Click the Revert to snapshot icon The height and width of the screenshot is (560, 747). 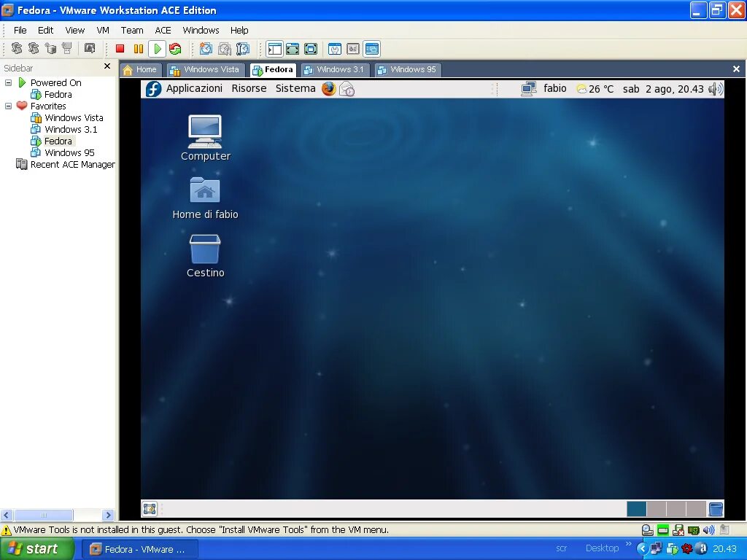(x=225, y=49)
